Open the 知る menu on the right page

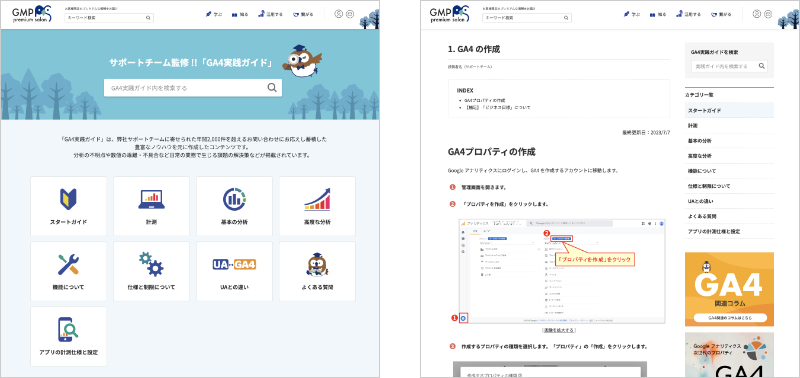pyautogui.click(x=658, y=15)
